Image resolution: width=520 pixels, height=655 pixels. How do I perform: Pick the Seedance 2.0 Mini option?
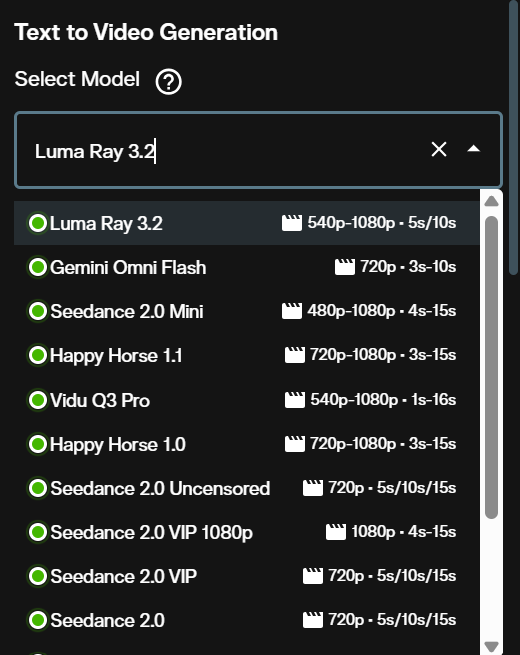246,311
